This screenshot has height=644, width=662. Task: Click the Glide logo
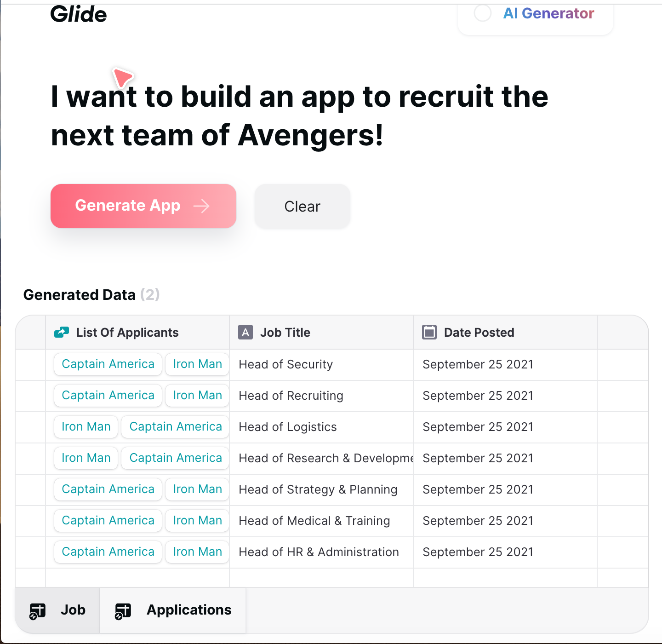pyautogui.click(x=79, y=14)
